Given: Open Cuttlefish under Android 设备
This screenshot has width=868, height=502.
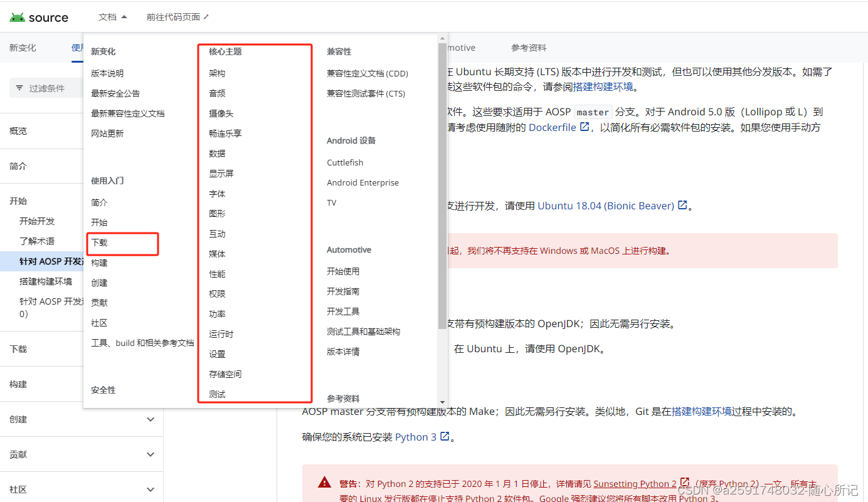Looking at the screenshot, I should tap(345, 162).
